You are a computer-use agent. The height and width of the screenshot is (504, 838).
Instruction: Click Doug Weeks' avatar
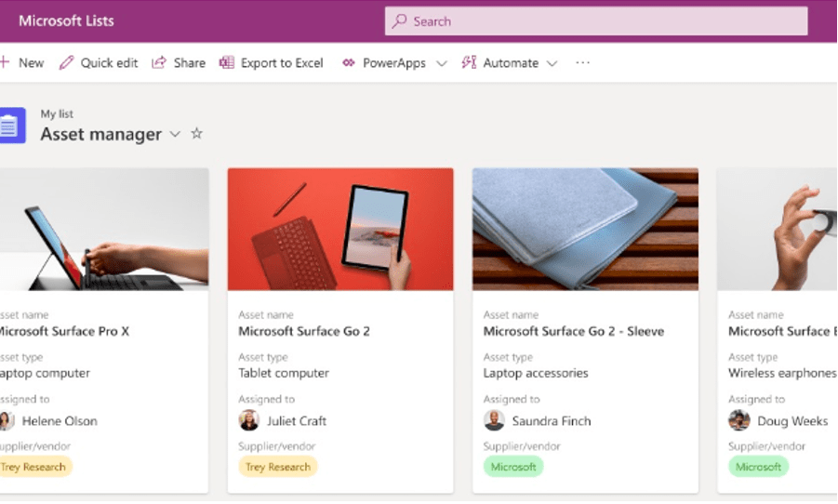[x=738, y=420]
